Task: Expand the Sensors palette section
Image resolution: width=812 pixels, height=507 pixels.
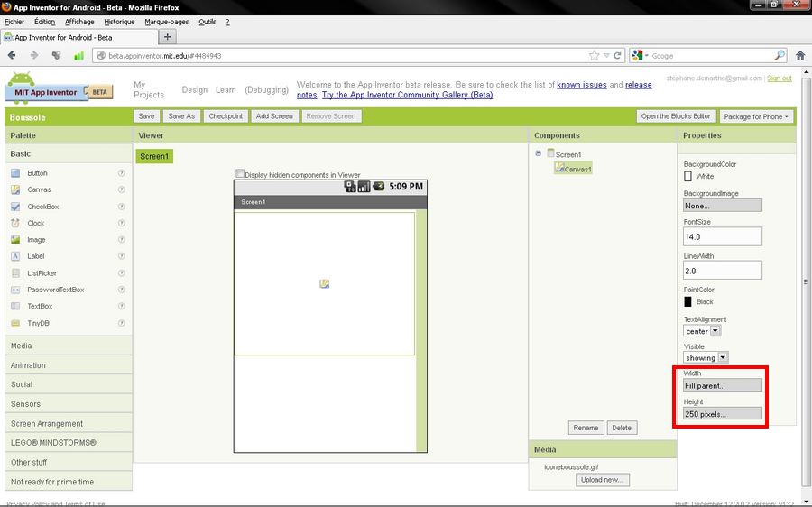Action: (69, 404)
